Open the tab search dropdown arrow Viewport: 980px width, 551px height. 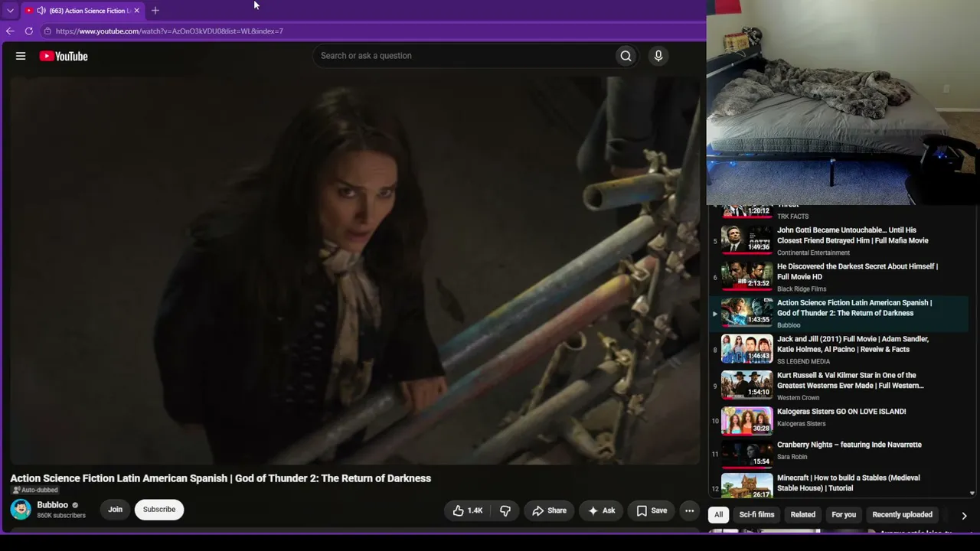point(10,11)
